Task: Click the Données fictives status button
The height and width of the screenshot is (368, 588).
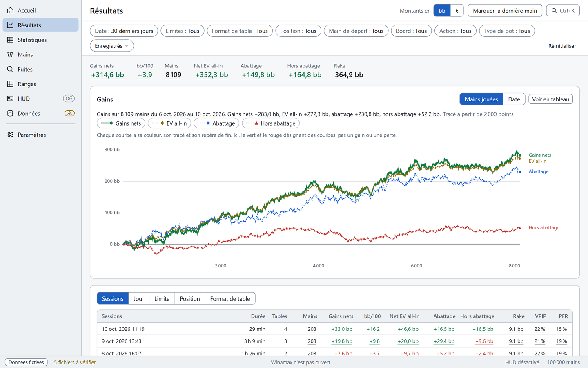Action: coord(26,362)
